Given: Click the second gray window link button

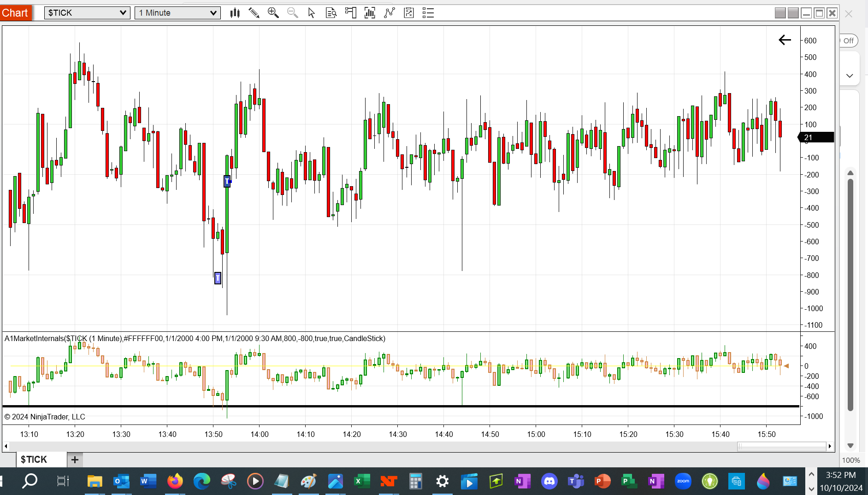Looking at the screenshot, I should (x=793, y=13).
